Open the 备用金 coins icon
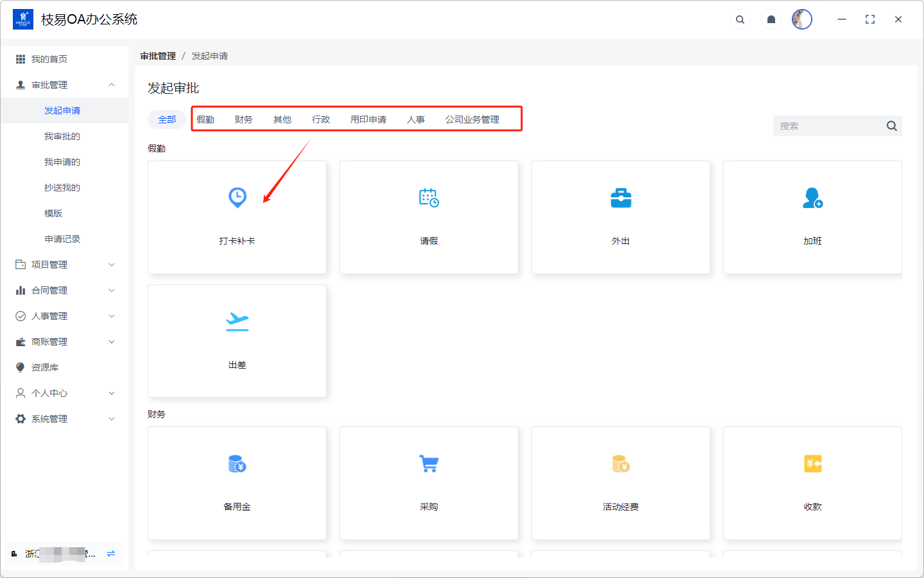The image size is (924, 578). pyautogui.click(x=237, y=464)
